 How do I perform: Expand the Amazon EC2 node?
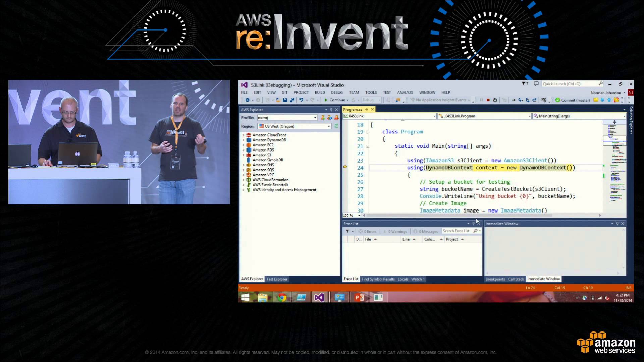pos(243,145)
